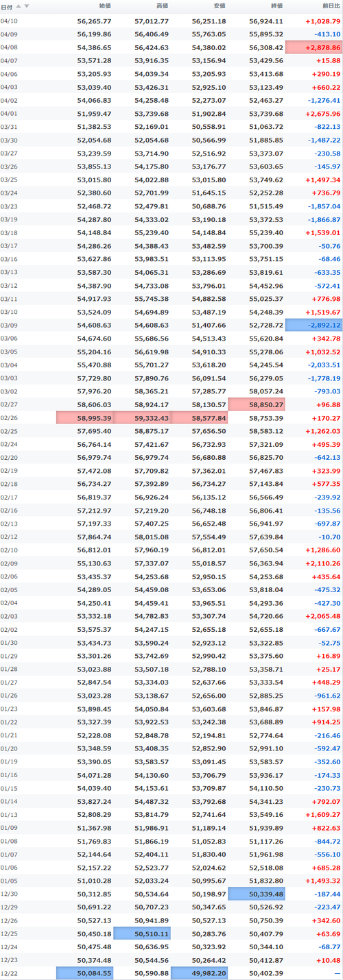Click the 高値 column header

click(x=162, y=6)
